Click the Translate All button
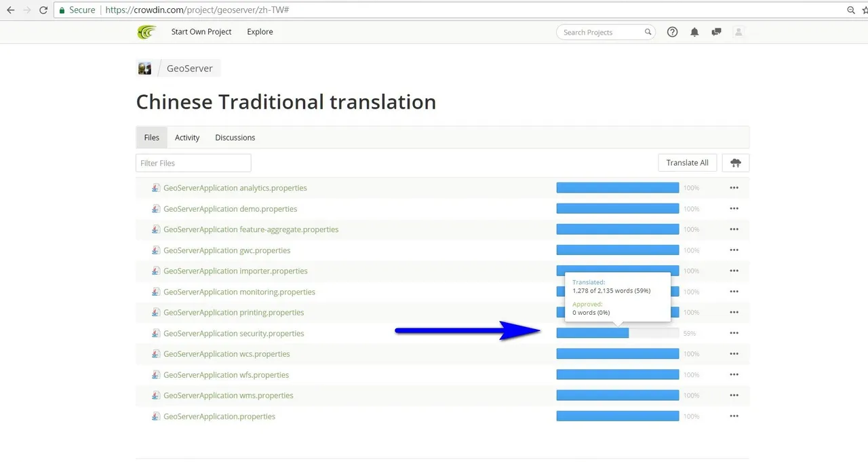The height and width of the screenshot is (462, 868). (688, 163)
